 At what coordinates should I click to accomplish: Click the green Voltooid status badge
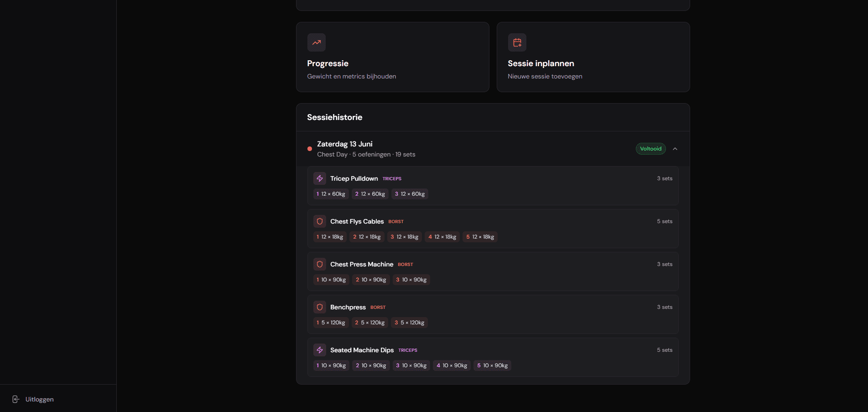651,149
